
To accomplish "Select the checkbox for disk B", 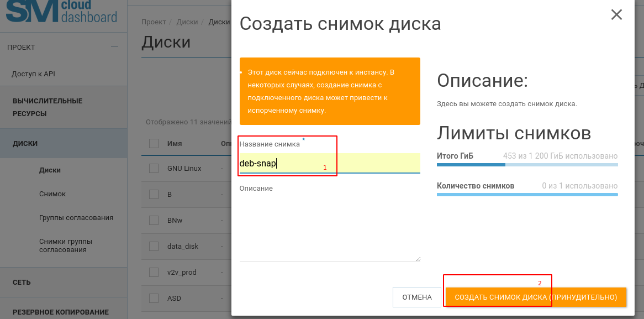I will click(x=154, y=194).
